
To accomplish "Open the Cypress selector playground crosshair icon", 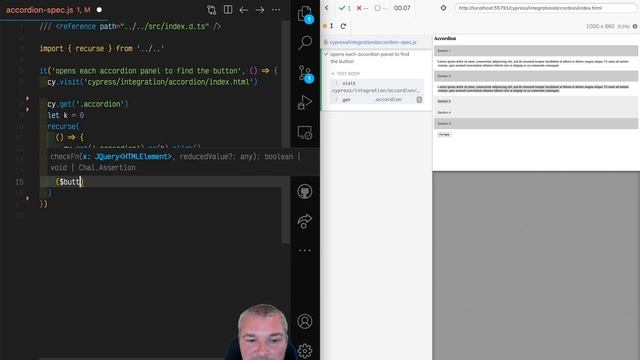I will pyautogui.click(x=443, y=8).
